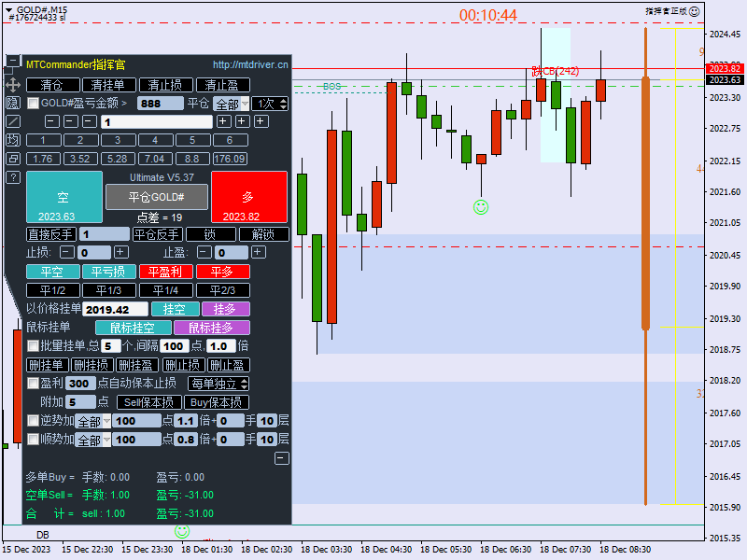
Task: Click the green smiley at bottom of chart
Action: tap(182, 531)
